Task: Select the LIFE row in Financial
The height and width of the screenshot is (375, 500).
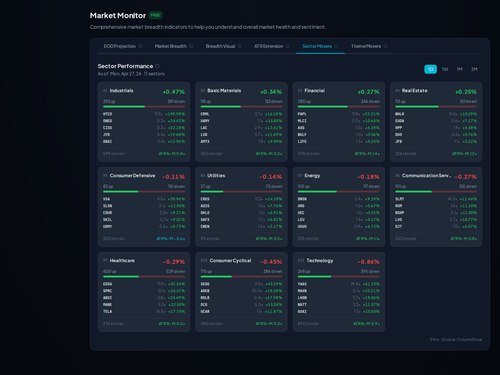Action: 339,141
